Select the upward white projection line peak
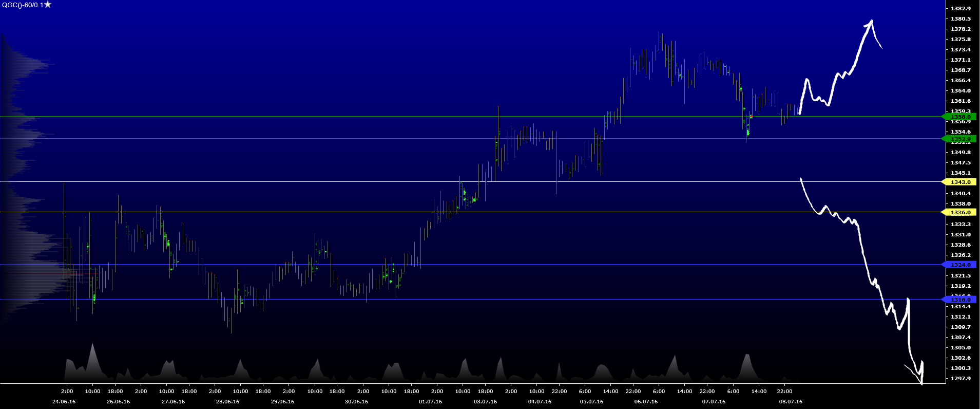 point(871,22)
